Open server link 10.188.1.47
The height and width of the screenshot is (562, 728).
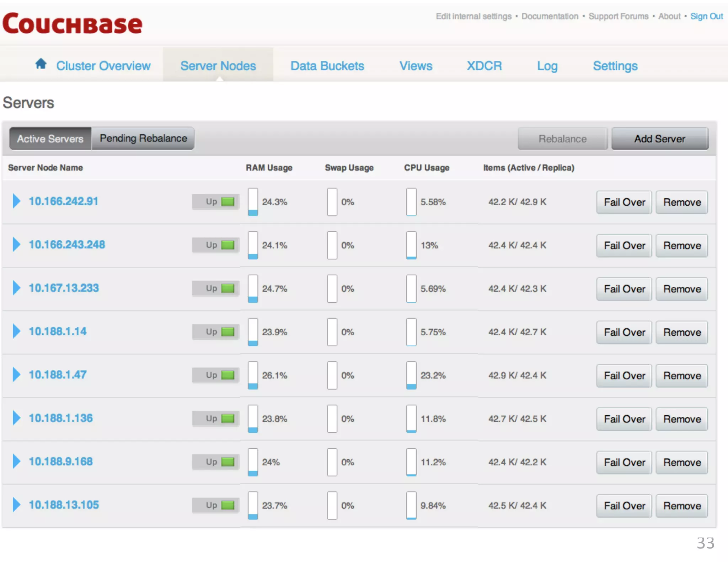tap(58, 374)
